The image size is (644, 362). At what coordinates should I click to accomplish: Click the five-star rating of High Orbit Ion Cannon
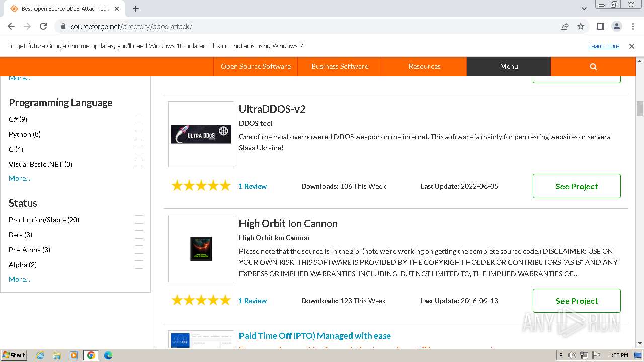(x=201, y=301)
